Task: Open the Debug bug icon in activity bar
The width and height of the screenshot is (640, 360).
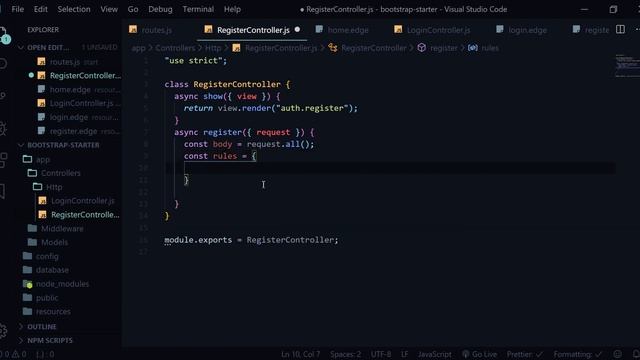Action: coord(3,128)
